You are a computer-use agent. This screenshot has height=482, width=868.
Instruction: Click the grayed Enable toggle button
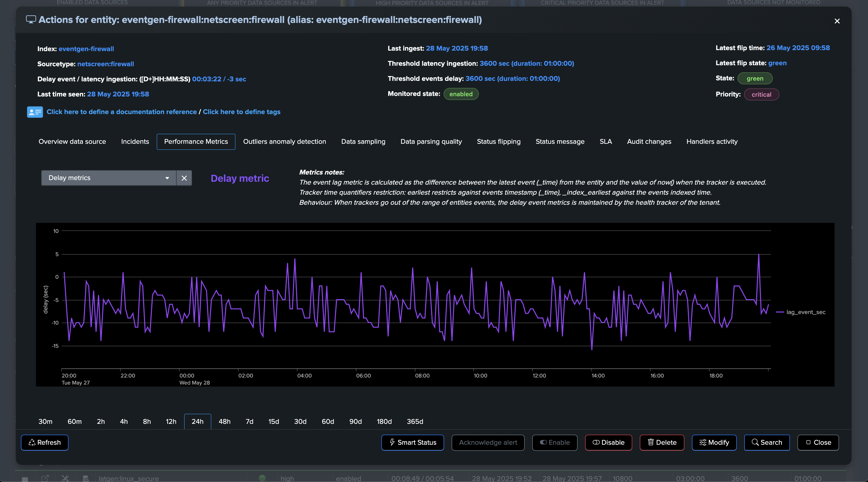[x=555, y=442]
